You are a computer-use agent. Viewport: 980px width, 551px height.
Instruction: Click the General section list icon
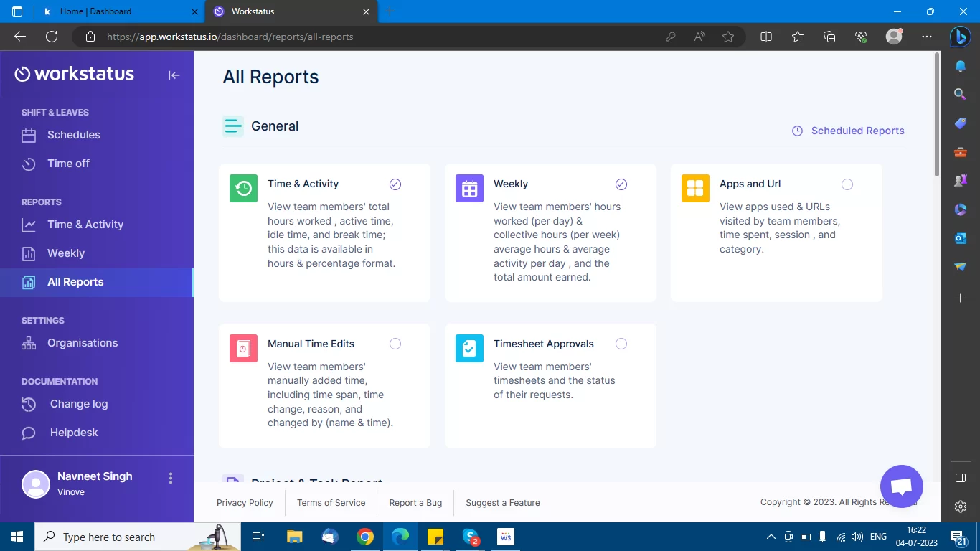(233, 126)
